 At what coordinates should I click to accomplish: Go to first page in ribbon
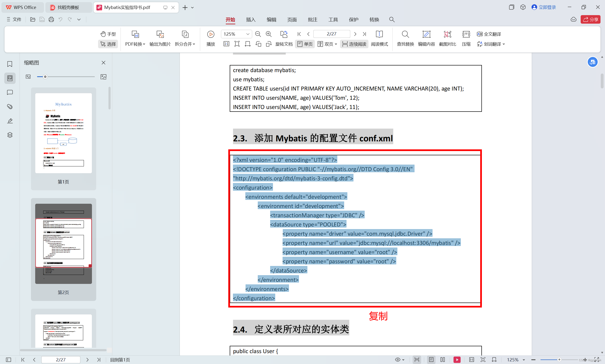point(299,34)
